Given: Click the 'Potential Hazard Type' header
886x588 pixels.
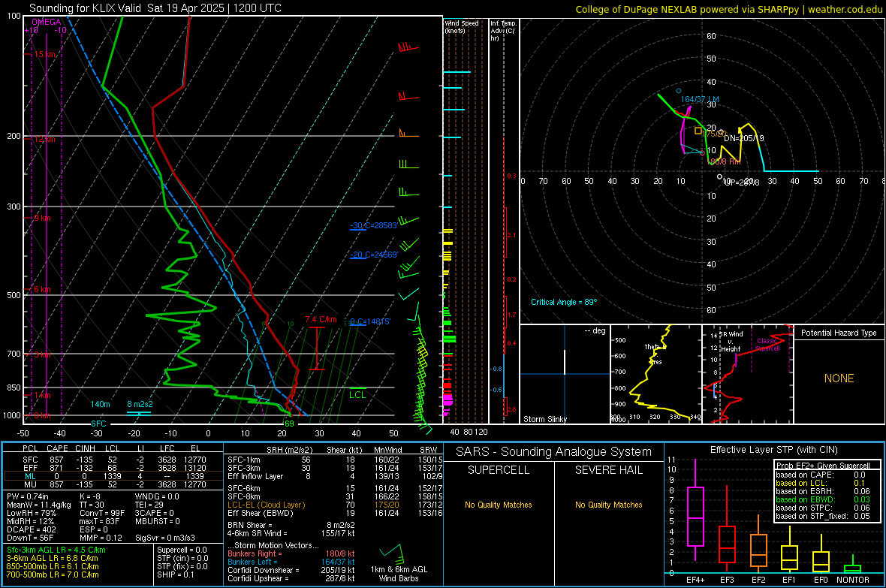Looking at the screenshot, I should click(839, 333).
